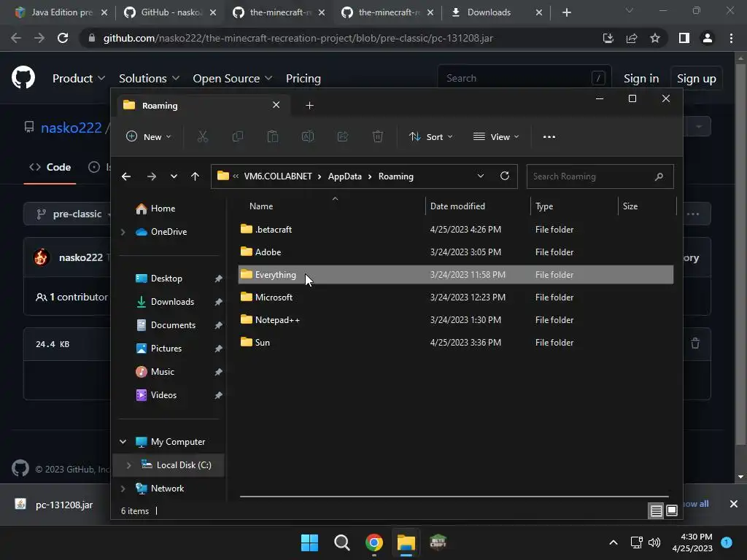Click the Chrome icon in the taskbar
Image resolution: width=747 pixels, height=560 pixels.
(x=374, y=542)
